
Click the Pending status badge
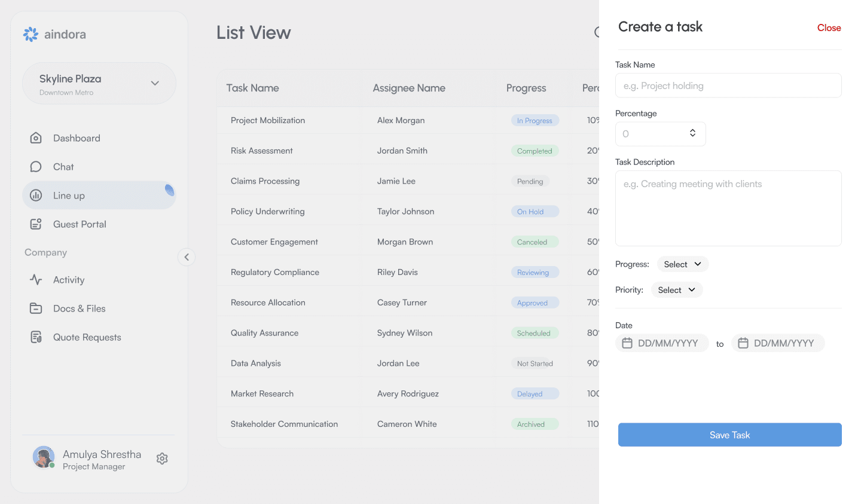click(x=530, y=182)
